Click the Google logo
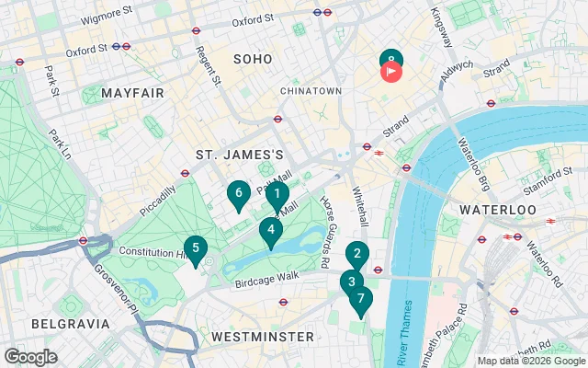588x368 pixels. pos(31,357)
